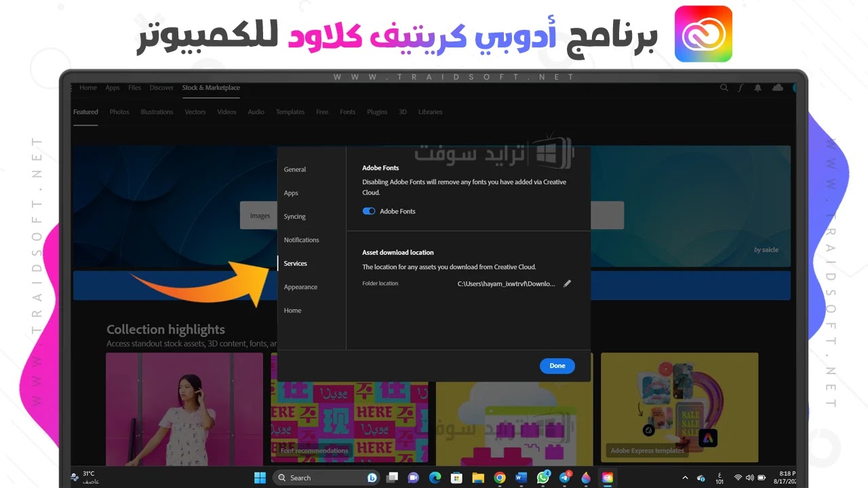Image resolution: width=868 pixels, height=488 pixels.
Task: Click the Creative Cloud sync cloud icon
Action: coord(777,87)
